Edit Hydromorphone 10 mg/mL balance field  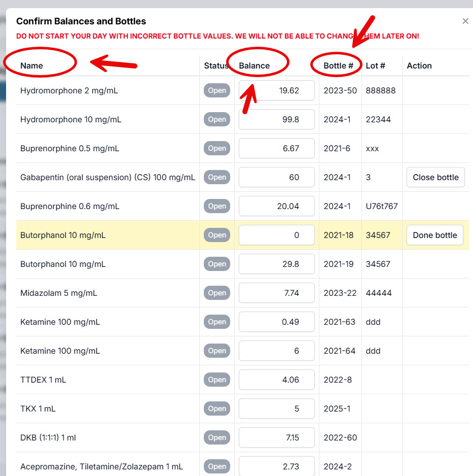coord(276,120)
